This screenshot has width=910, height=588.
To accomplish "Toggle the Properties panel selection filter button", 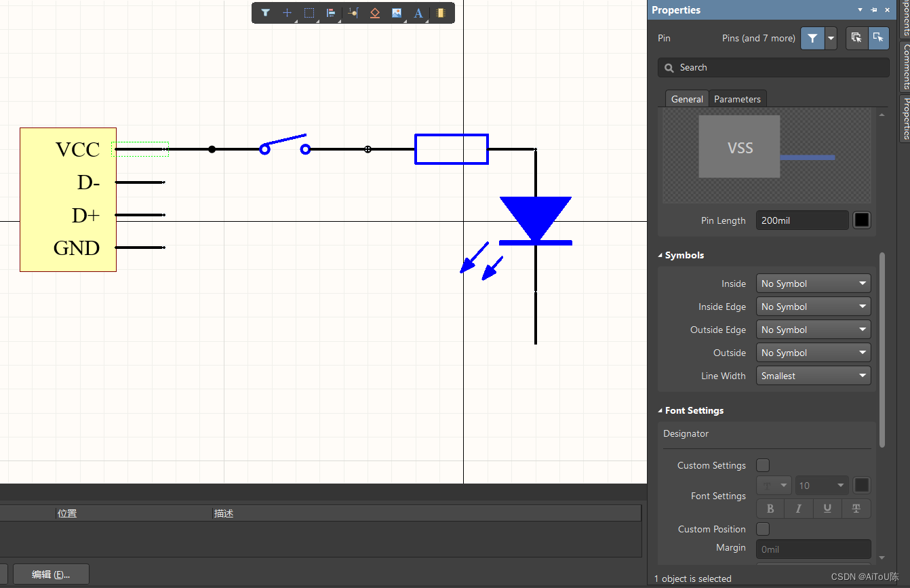I will [812, 39].
